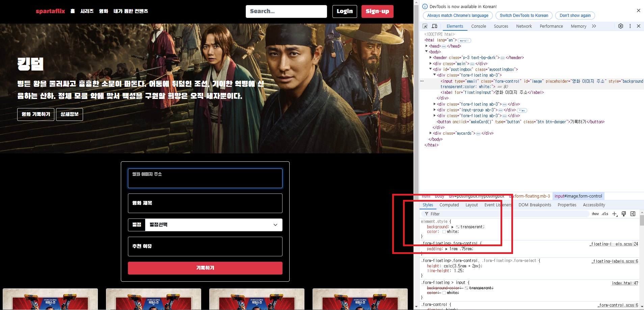Focus the 영화 이미지 주소 input field
Image resolution: width=644 pixels, height=310 pixels.
205,178
